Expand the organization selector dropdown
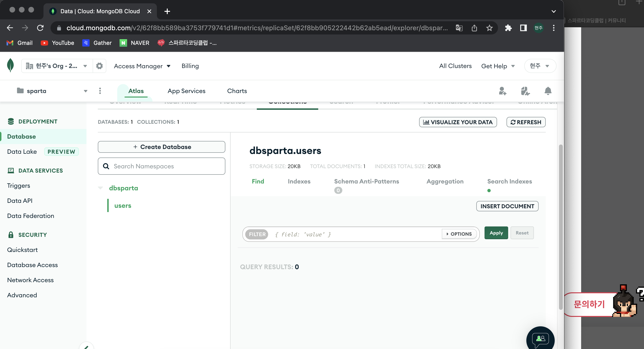The image size is (644, 349). click(57, 66)
